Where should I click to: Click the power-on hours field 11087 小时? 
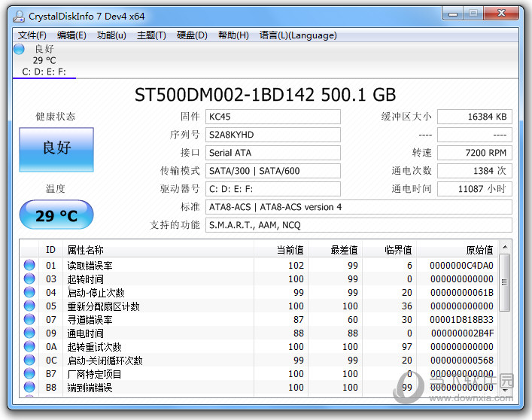(475, 189)
